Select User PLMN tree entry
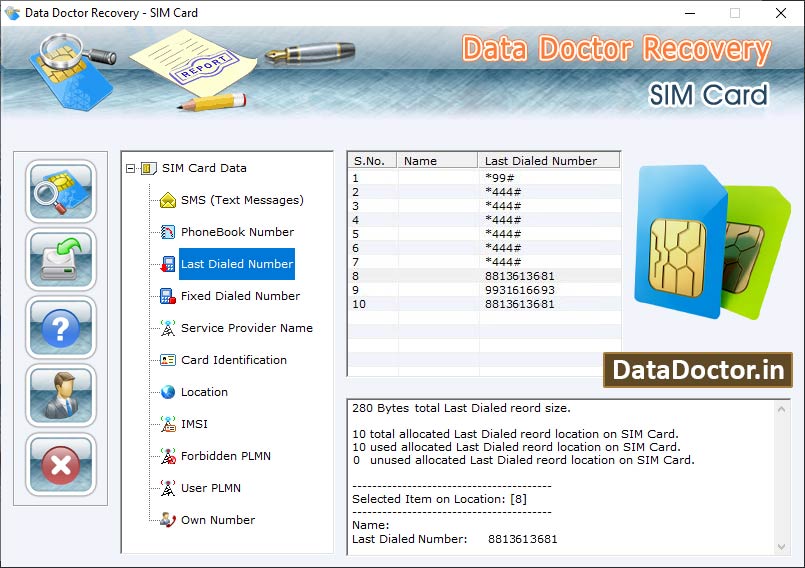 (x=210, y=488)
